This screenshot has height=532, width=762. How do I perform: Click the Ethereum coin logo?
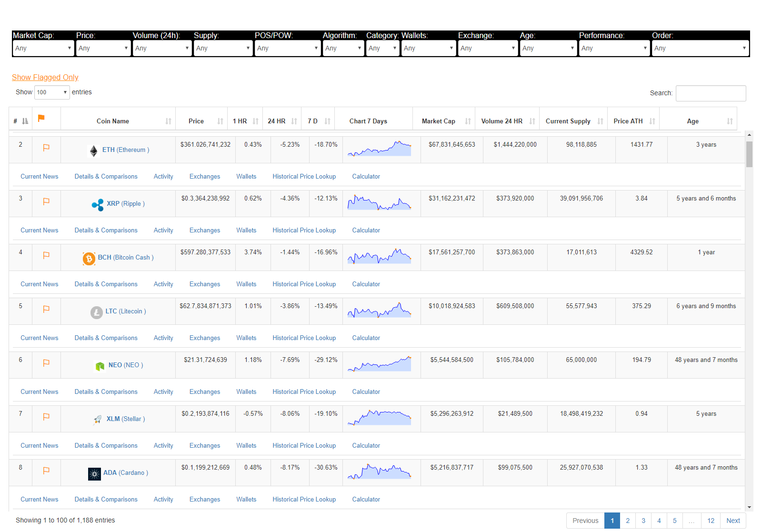pos(94,151)
